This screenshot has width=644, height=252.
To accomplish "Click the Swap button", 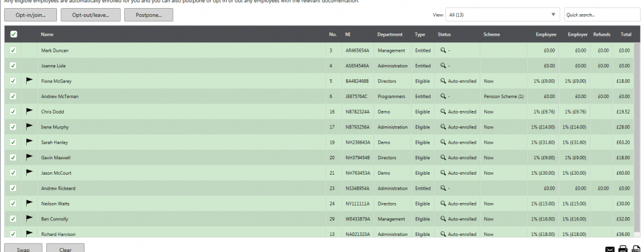I will click(x=23, y=248).
